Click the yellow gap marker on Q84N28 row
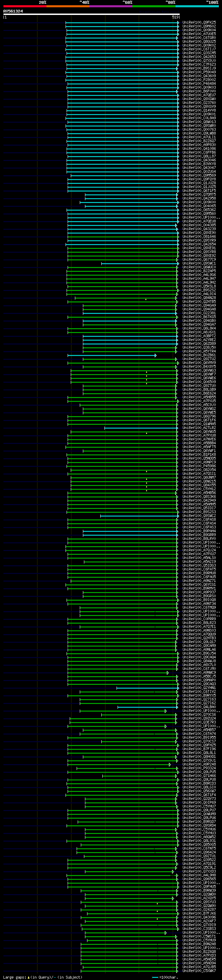Viewport: 222px width, 980px height. coord(146,299)
